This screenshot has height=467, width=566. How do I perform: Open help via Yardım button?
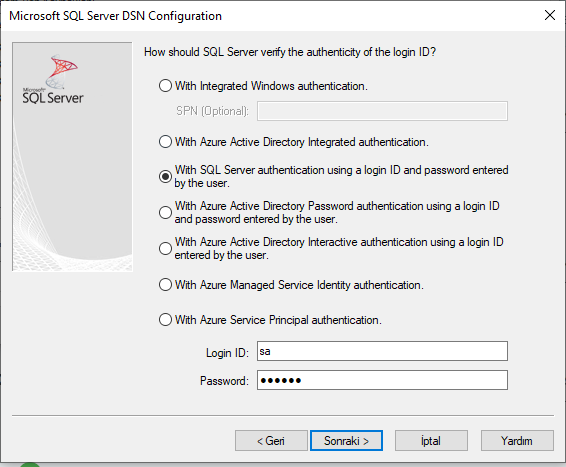(x=517, y=441)
